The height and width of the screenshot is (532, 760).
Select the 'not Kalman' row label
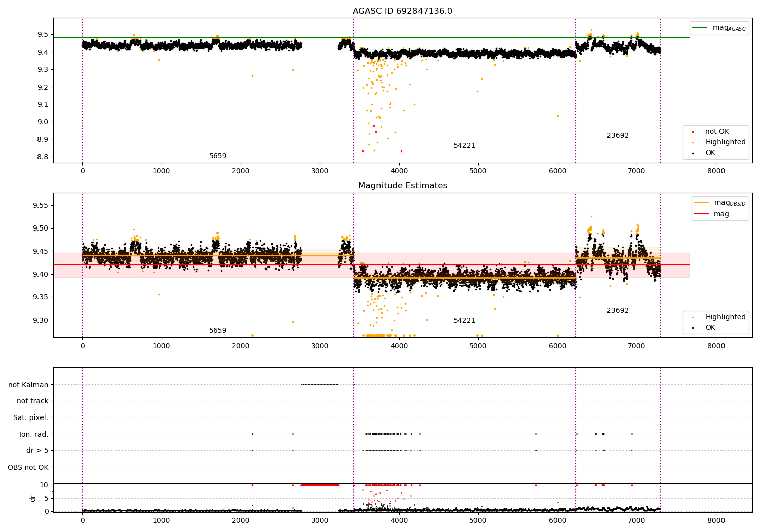pyautogui.click(x=28, y=385)
